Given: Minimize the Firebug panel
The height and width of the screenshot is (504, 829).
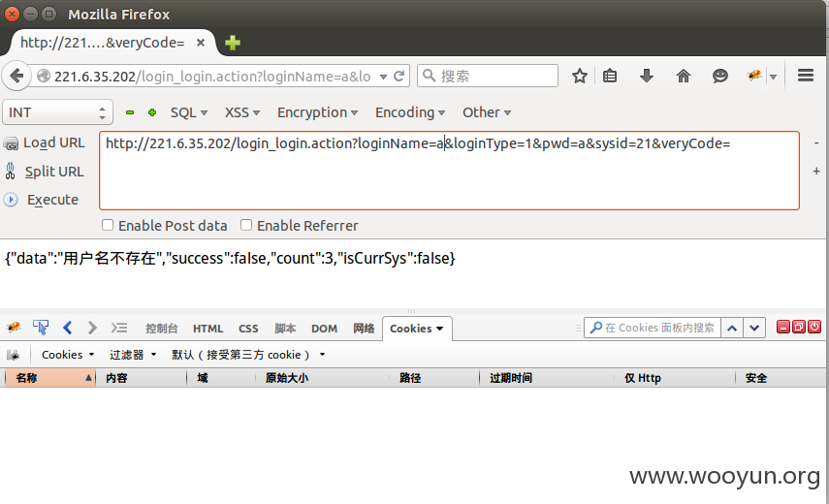Looking at the screenshot, I should pos(783,327).
